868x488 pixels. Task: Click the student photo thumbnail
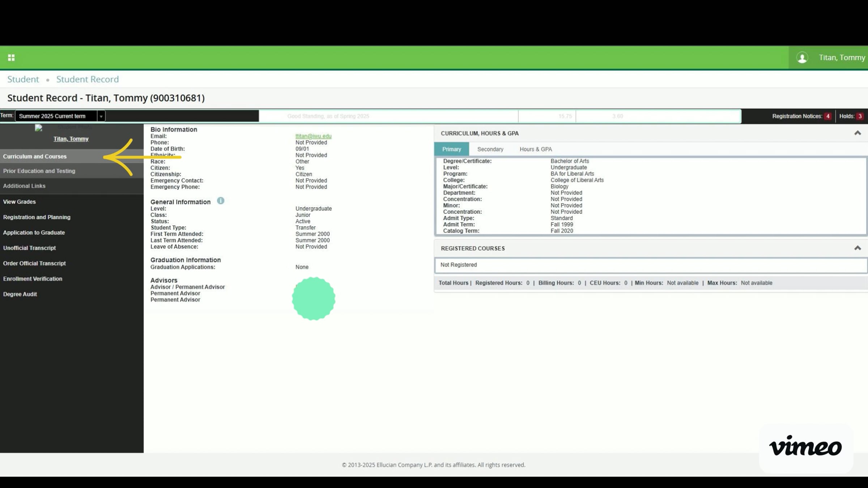click(39, 128)
